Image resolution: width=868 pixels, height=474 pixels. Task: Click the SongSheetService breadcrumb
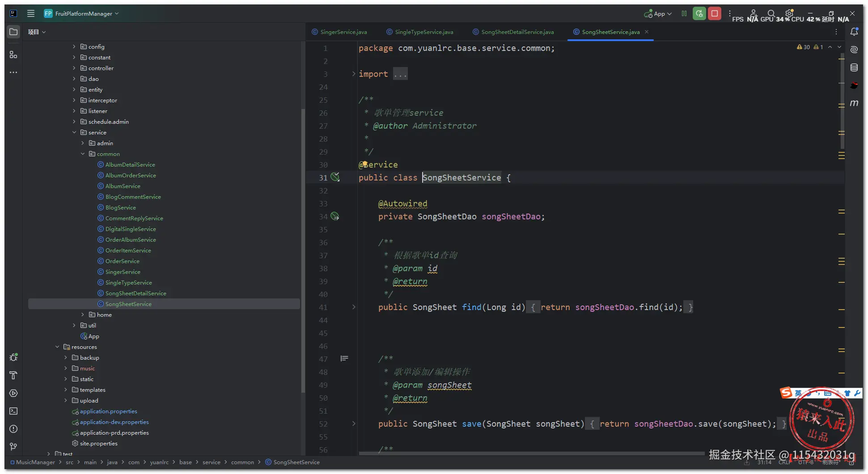click(x=292, y=462)
